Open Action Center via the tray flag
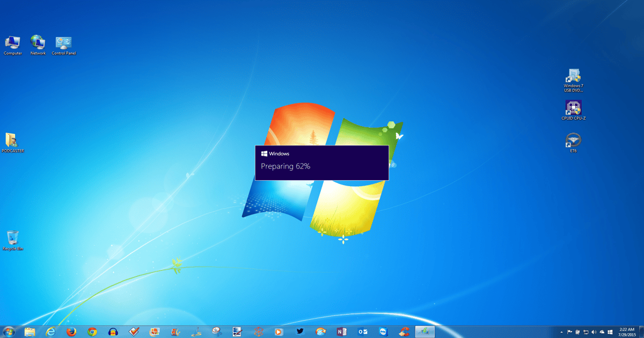 click(569, 331)
